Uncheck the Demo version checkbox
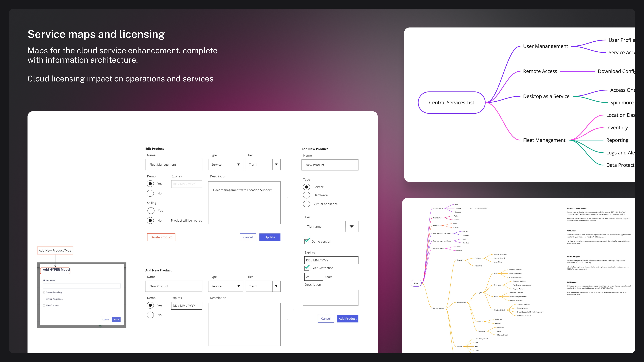 point(307,241)
